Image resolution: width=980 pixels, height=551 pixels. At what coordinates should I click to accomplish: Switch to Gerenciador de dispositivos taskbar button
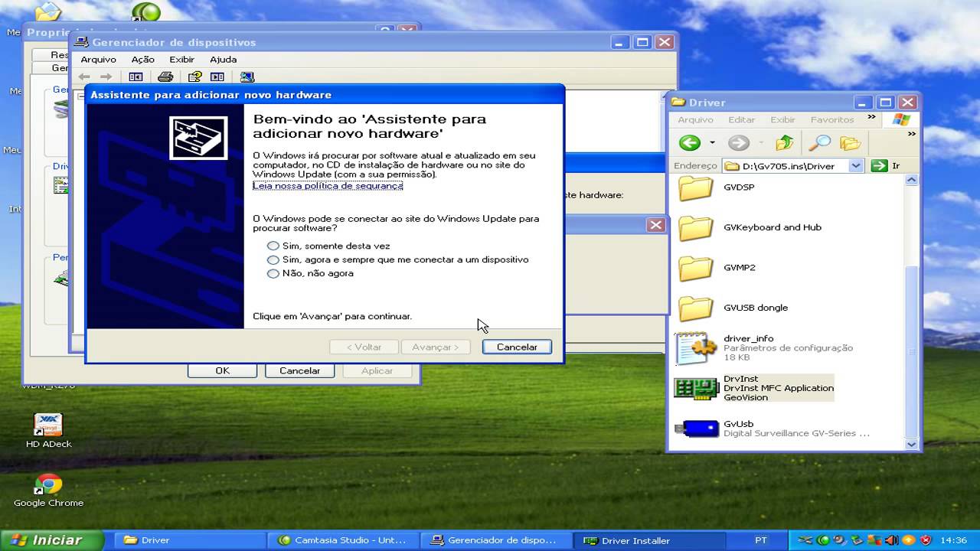tap(496, 540)
